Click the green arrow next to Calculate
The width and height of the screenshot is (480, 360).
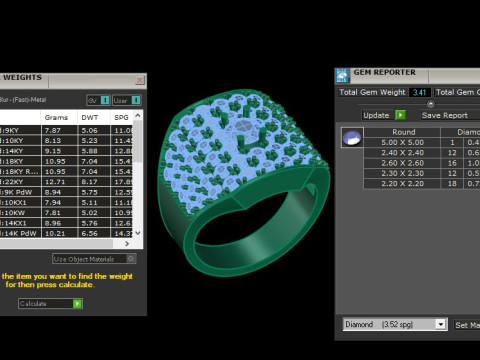[77, 303]
